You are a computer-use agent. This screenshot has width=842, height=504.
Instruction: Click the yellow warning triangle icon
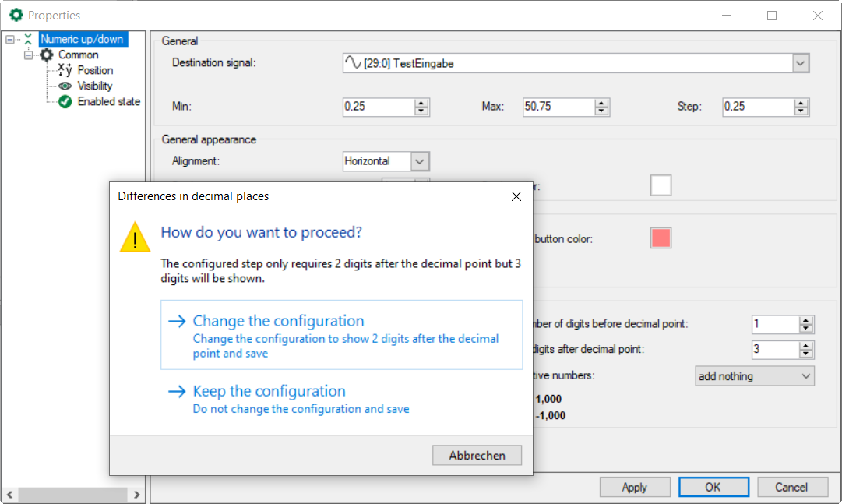click(x=135, y=237)
